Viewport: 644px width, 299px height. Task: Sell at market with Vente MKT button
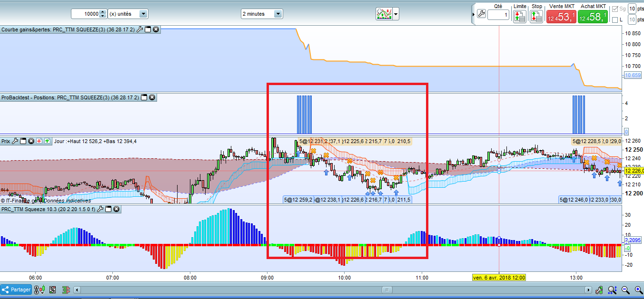pos(561,17)
